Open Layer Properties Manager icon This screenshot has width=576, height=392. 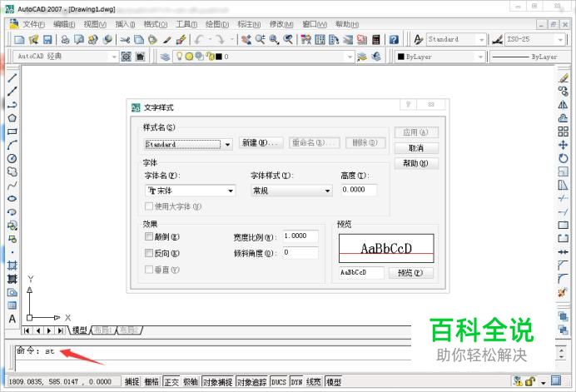pyautogui.click(x=166, y=57)
